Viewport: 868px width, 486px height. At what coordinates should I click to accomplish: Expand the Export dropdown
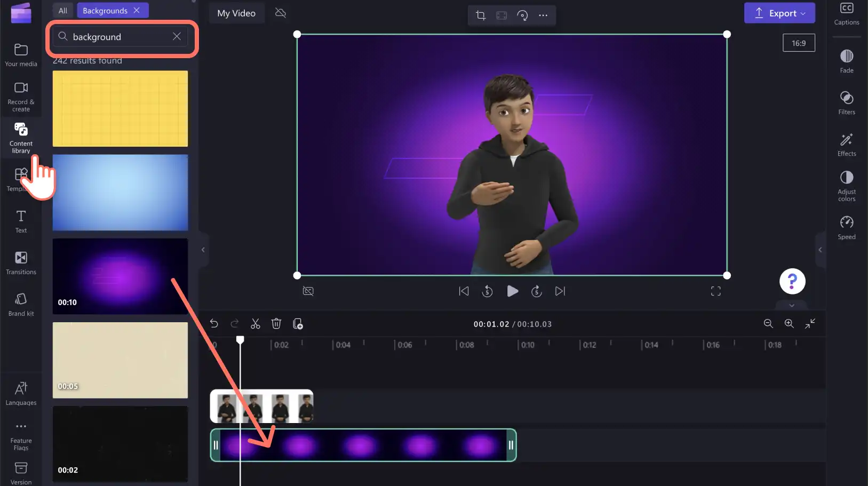pyautogui.click(x=779, y=13)
